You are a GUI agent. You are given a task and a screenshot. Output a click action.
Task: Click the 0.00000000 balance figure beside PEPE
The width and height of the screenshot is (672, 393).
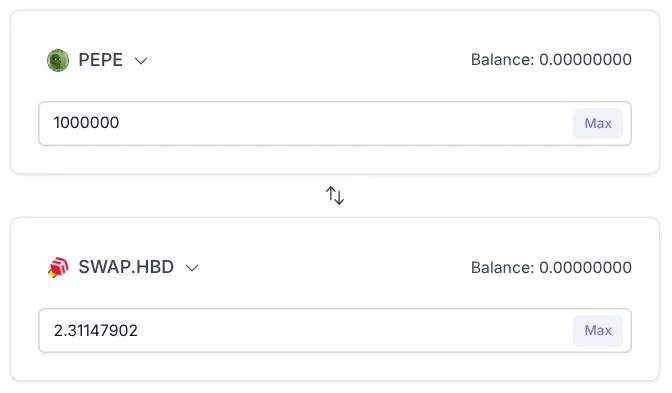pos(585,60)
